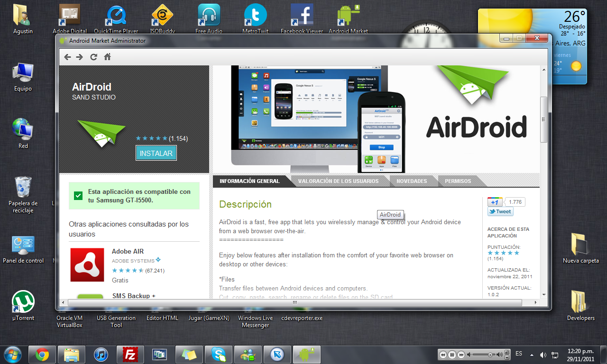Select the Developers desktop folder
Screen dimensions: 607x364
(x=580, y=306)
